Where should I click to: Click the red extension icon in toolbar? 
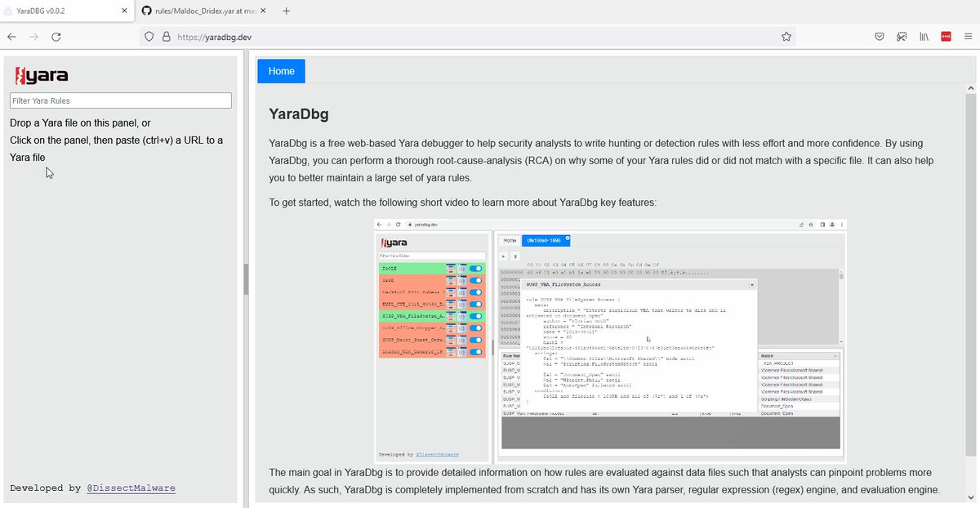click(x=946, y=37)
